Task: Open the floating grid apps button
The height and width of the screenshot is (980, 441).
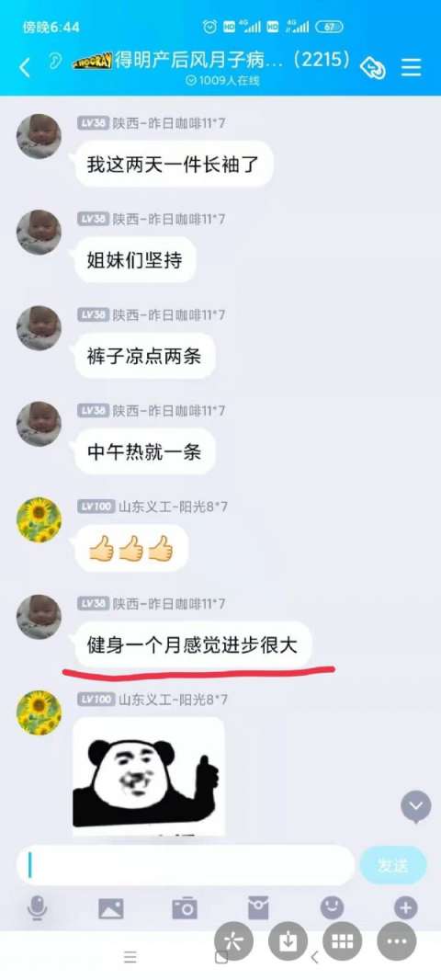Action: click(x=343, y=942)
